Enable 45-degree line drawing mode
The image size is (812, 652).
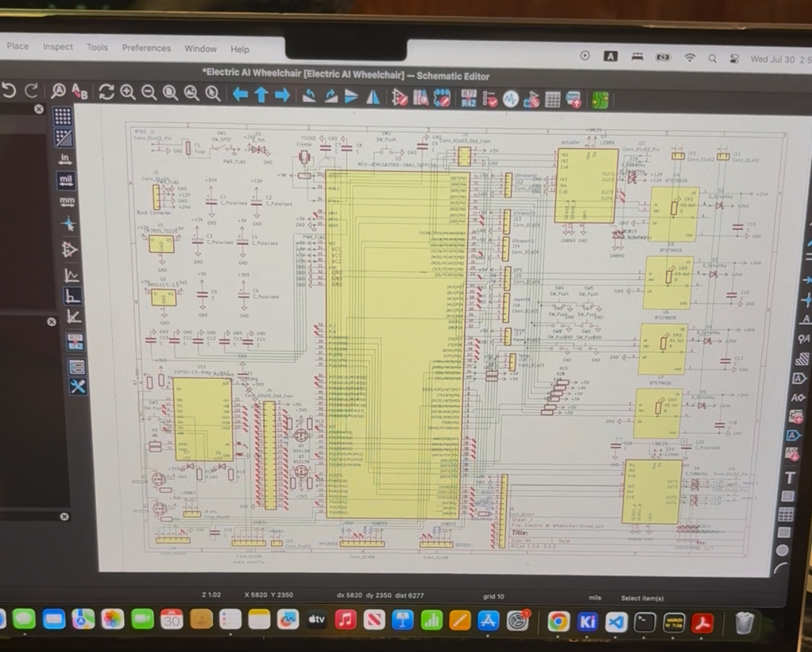(x=74, y=317)
